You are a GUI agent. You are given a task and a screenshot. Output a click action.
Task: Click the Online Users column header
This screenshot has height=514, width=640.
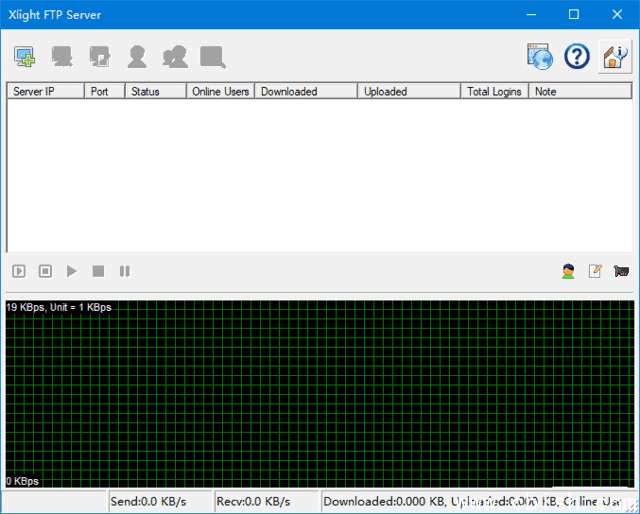coord(220,91)
